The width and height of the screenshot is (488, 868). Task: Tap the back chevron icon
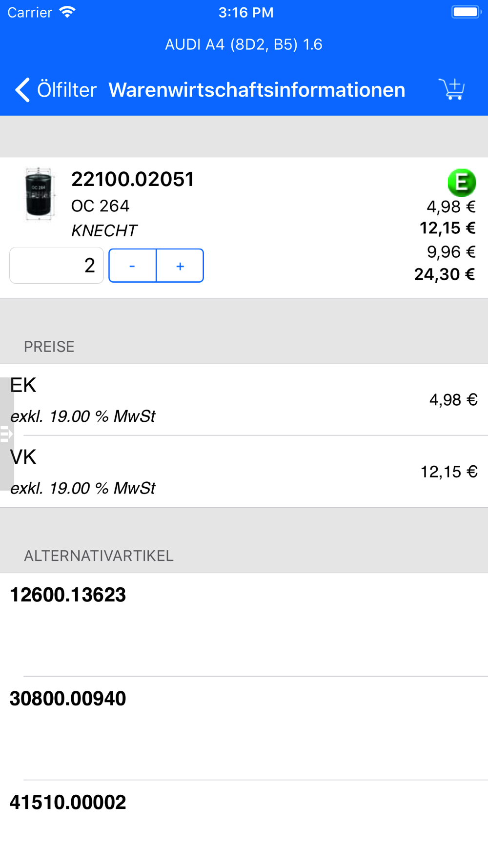click(x=22, y=90)
